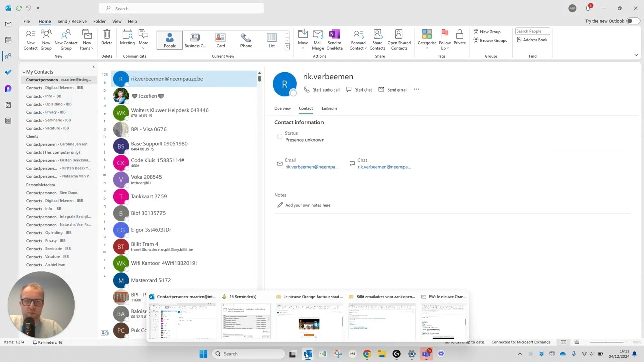
Task: Select the Wolters Kluwer Helpdesk contact
Action: coord(184,112)
